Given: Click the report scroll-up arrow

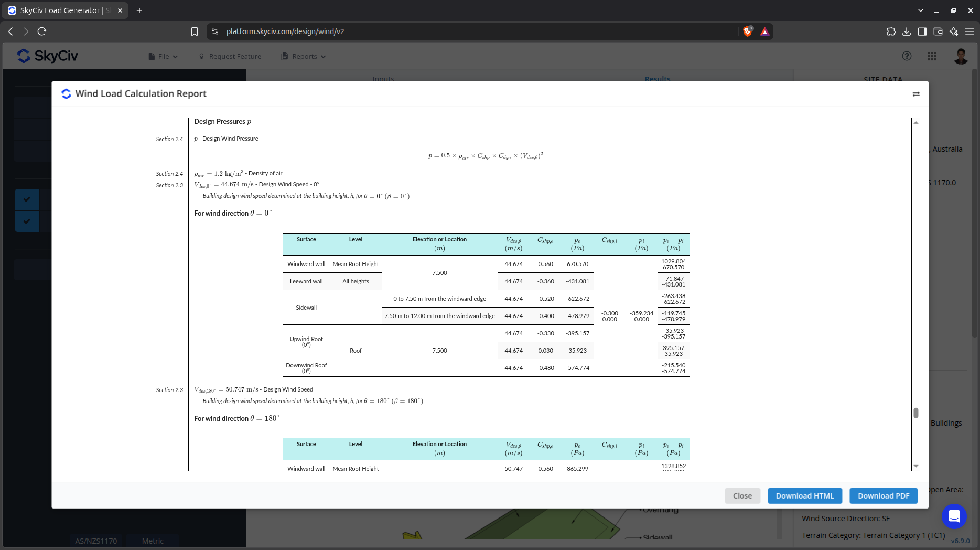Looking at the screenshot, I should 916,122.
